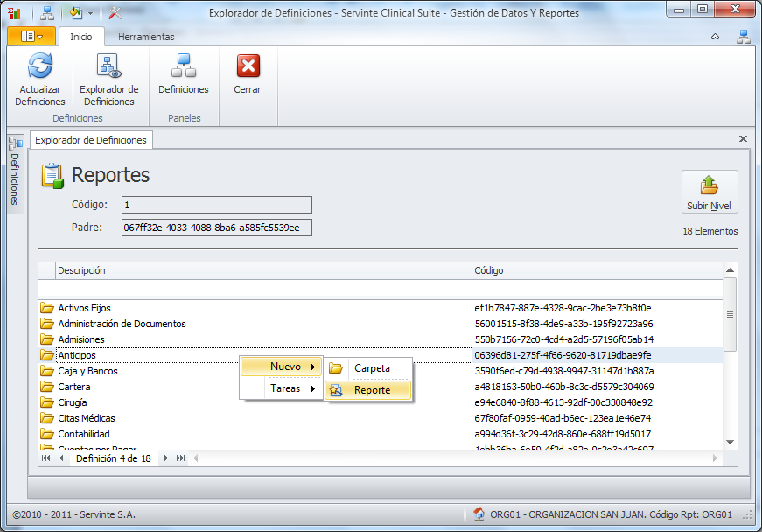The image size is (762, 532).
Task: Click the Código text field
Action: point(216,205)
